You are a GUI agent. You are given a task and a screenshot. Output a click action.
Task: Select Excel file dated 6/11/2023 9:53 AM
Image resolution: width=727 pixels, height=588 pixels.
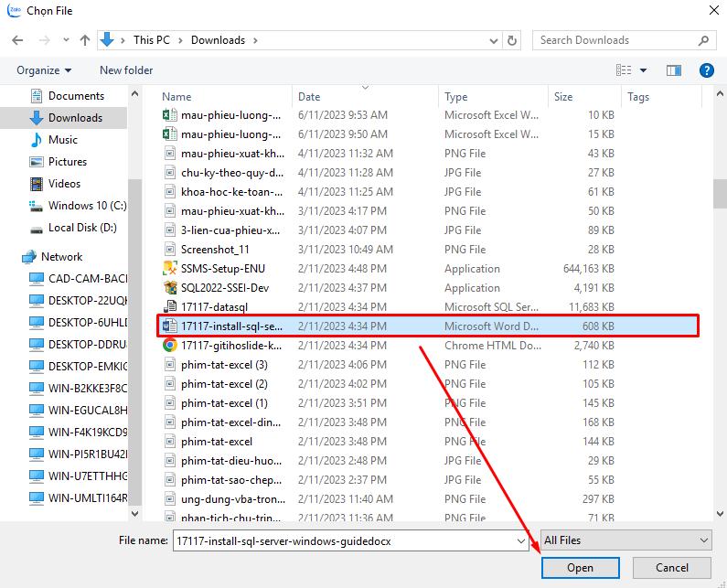click(428, 115)
